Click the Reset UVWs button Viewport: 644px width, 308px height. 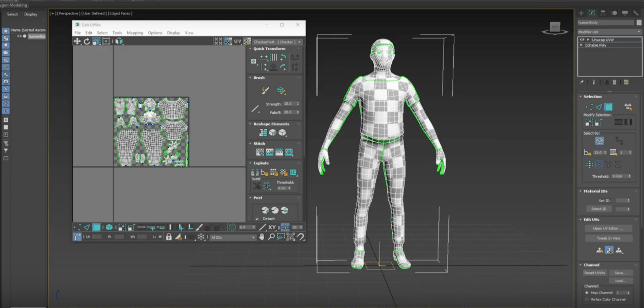(594, 273)
